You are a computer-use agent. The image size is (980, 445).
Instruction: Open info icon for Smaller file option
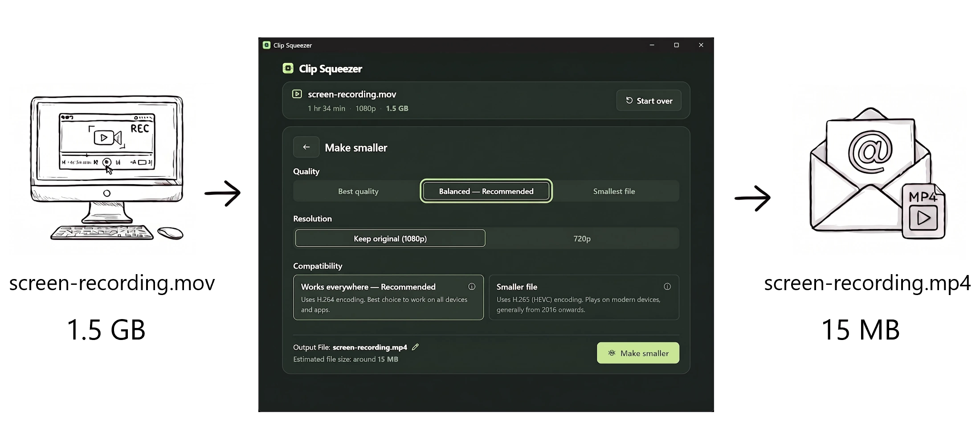[x=667, y=287]
